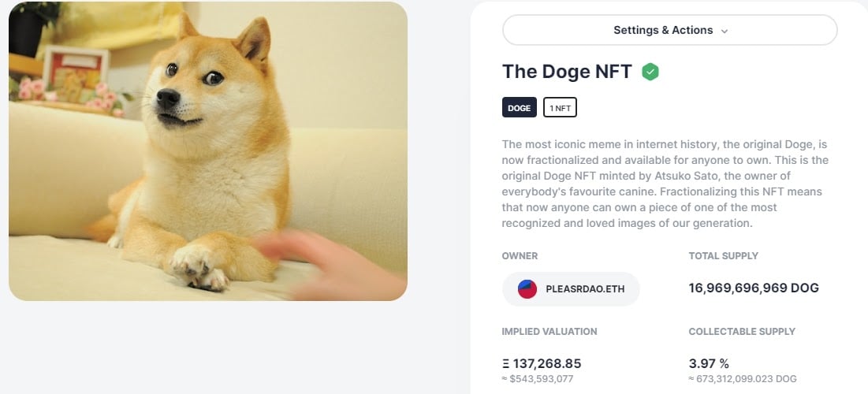Click the COLLECTABLE SUPPLY heading

(x=741, y=332)
